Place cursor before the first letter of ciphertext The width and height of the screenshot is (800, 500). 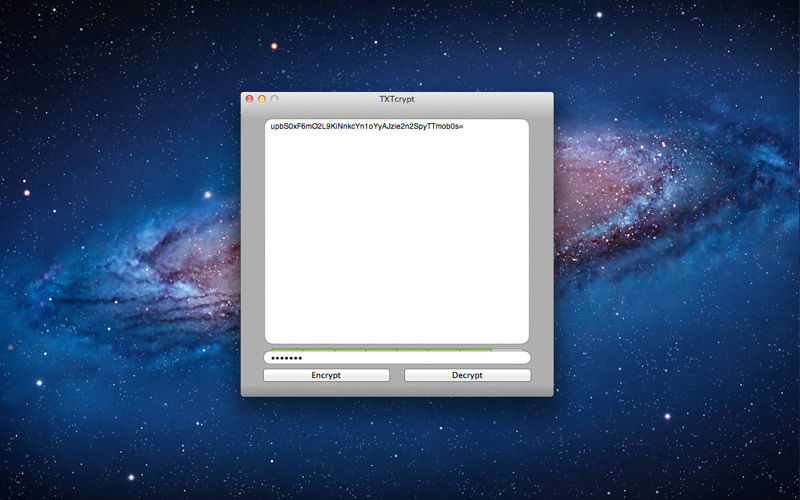pyautogui.click(x=271, y=127)
